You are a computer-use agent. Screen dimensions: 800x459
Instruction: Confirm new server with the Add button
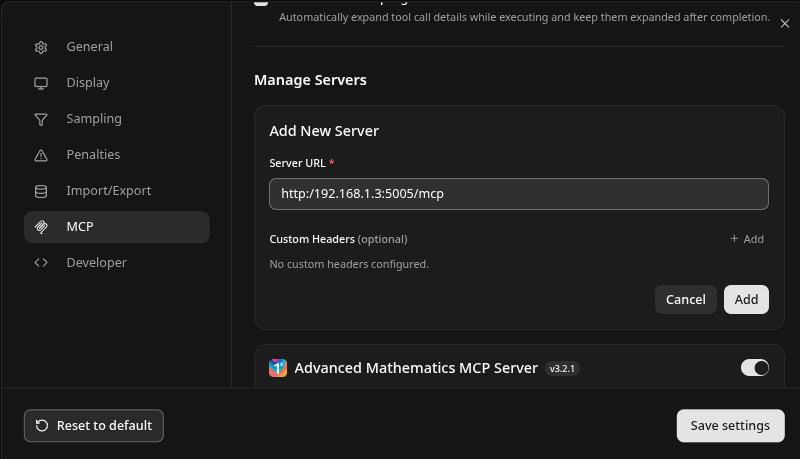(x=746, y=299)
